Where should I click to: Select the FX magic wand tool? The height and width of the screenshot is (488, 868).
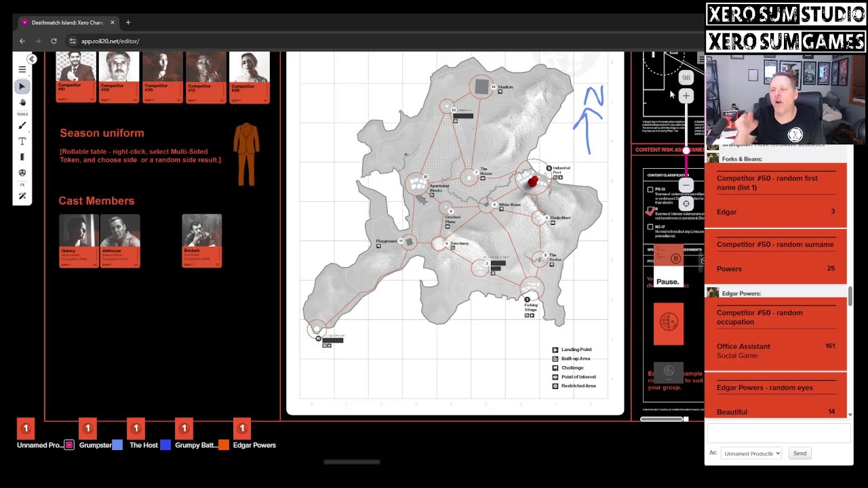point(22,196)
